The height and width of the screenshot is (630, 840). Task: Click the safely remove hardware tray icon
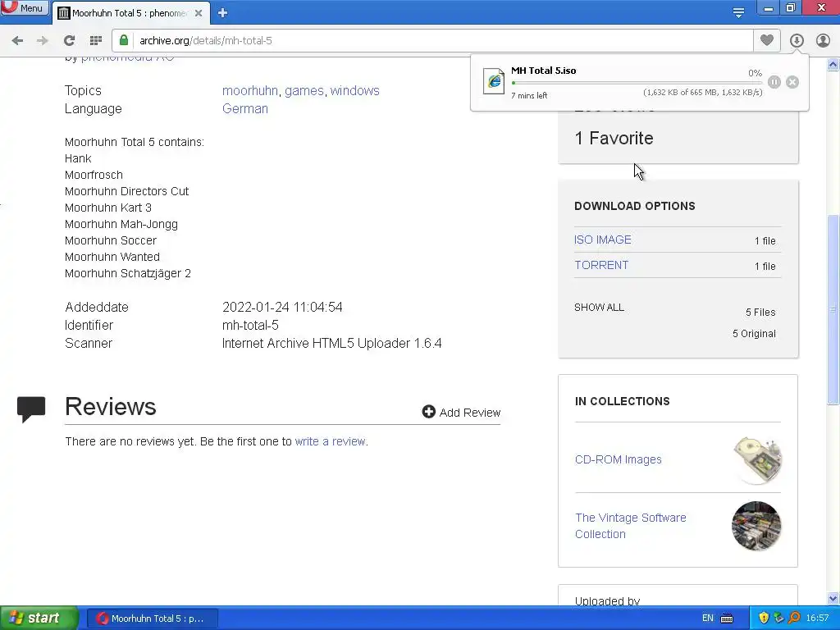(779, 618)
